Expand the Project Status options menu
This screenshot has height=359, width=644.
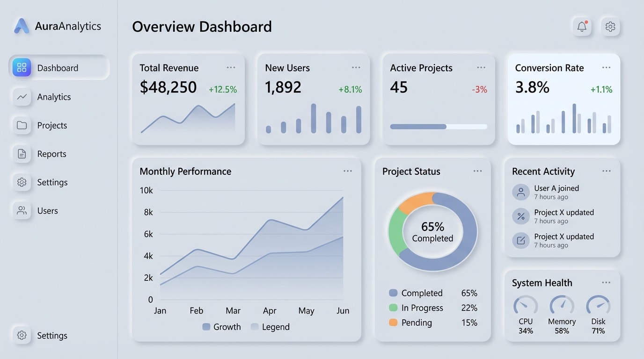click(477, 171)
